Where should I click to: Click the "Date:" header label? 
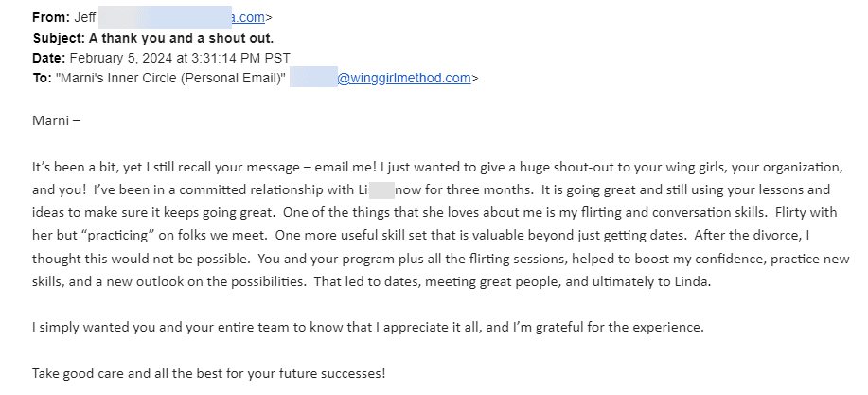point(49,58)
